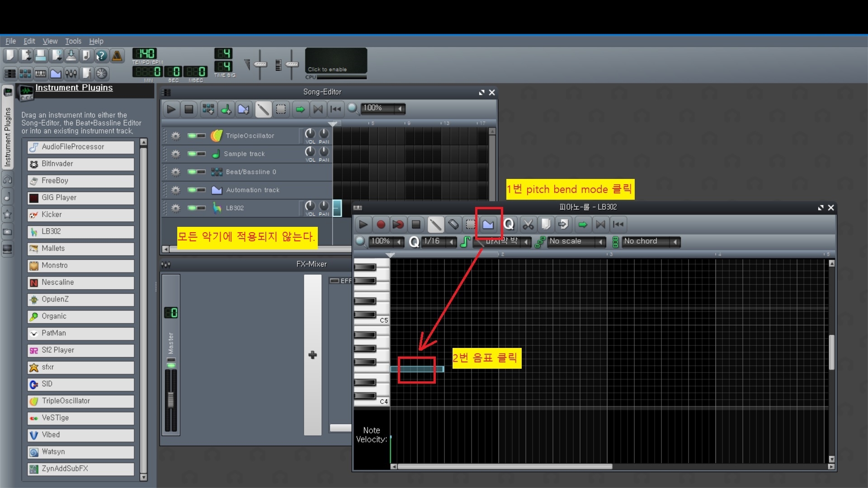The image size is (868, 488).
Task: Click pitch bend mode icon in Piano-Roll
Action: [x=488, y=224]
